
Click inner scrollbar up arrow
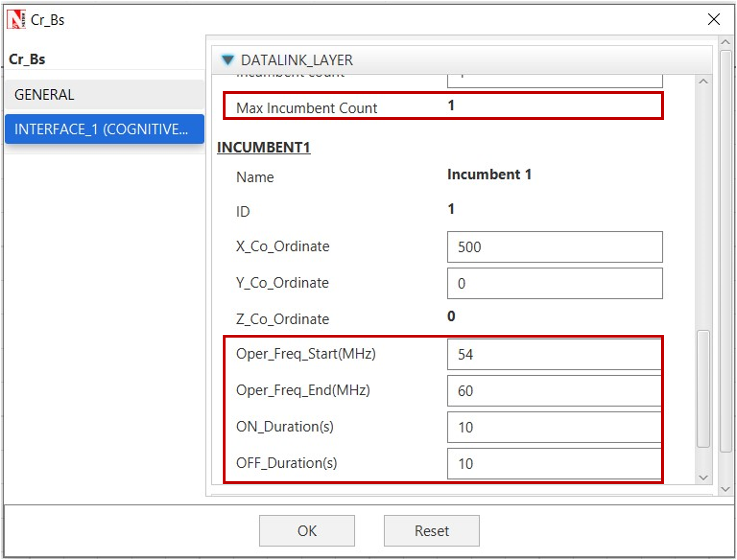point(703,82)
